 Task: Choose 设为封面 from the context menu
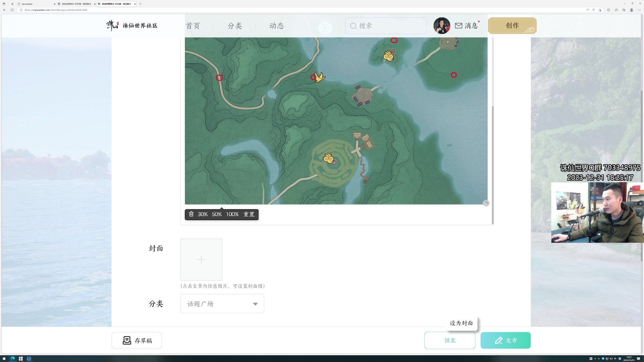(462, 323)
